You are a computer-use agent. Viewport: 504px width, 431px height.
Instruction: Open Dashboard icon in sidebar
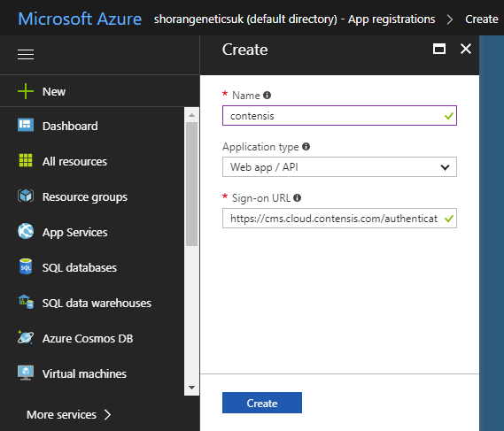pos(26,125)
